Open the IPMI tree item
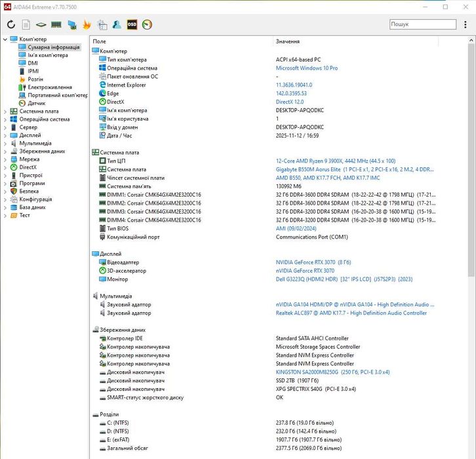This screenshot has height=459, width=476. (x=33, y=71)
